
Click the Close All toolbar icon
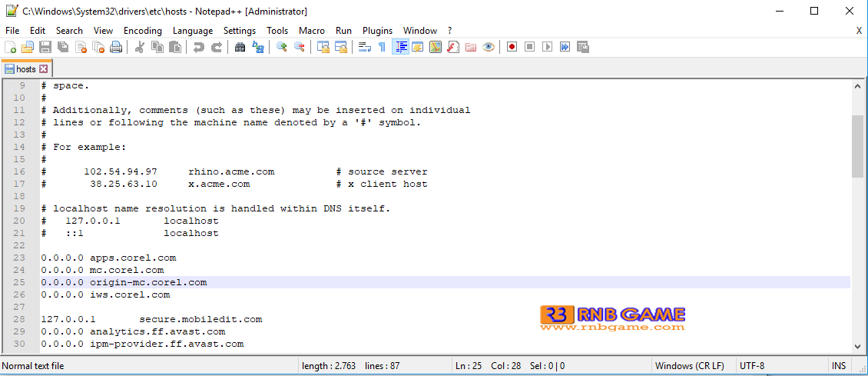click(98, 47)
